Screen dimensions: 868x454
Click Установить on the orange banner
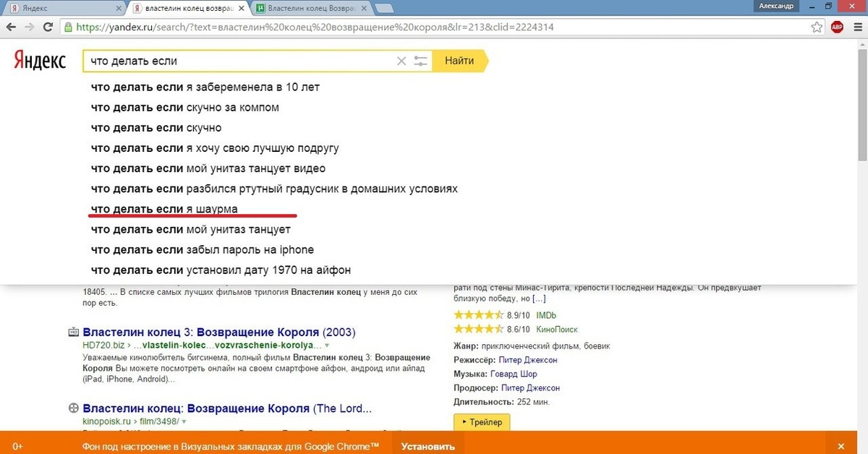pos(428,446)
